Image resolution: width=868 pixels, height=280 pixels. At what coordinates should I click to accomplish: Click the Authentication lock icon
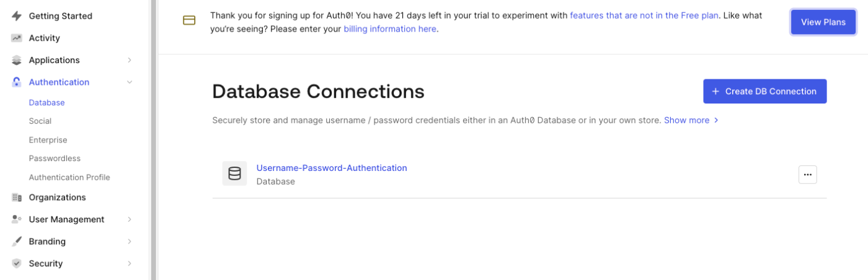(x=17, y=82)
